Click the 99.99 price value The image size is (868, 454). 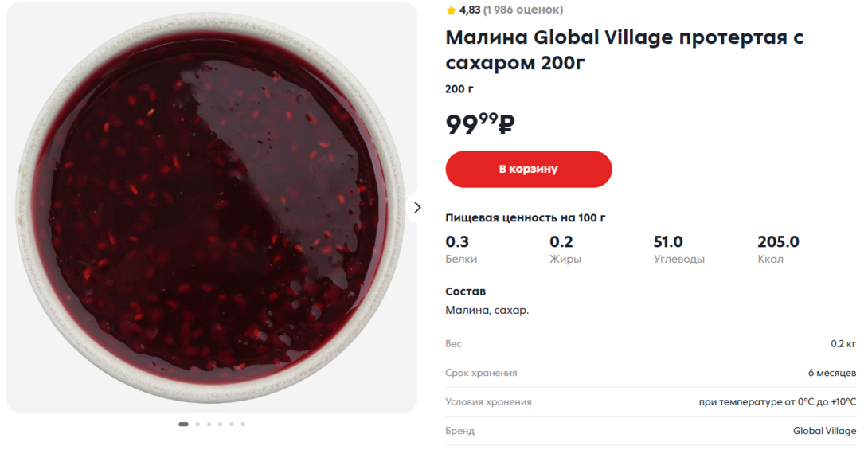coord(471,125)
